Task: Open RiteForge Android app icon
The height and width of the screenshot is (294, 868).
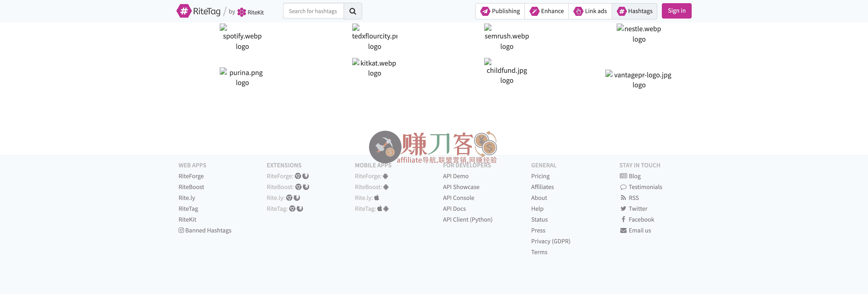Action: pos(385,176)
